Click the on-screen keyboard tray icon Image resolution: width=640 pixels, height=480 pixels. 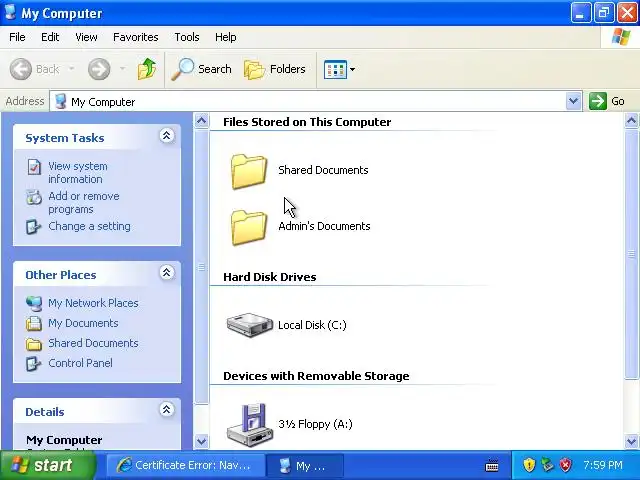coord(492,465)
